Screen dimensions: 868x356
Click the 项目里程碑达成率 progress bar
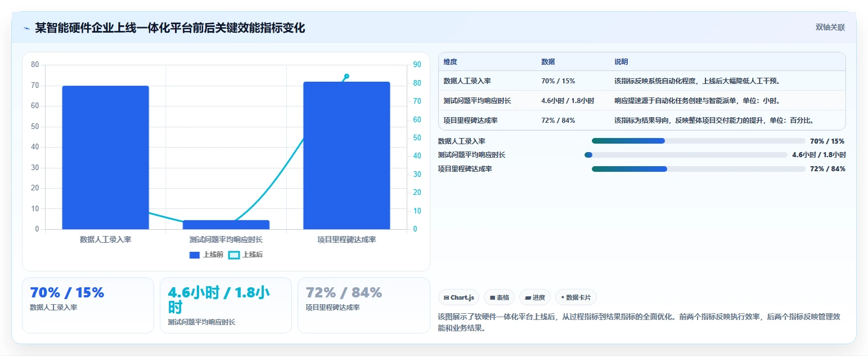[x=699, y=169]
